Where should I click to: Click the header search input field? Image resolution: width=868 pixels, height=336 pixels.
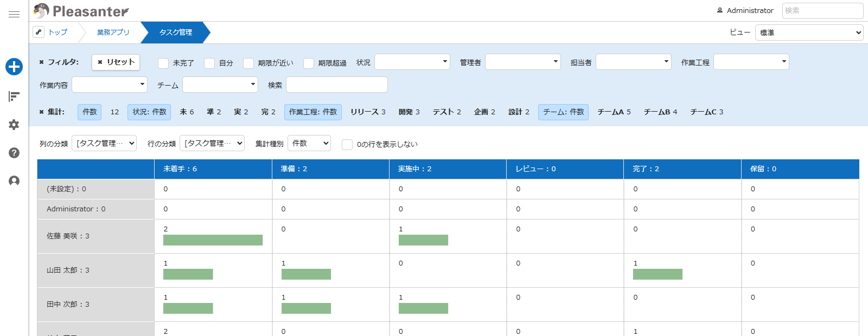(x=822, y=11)
